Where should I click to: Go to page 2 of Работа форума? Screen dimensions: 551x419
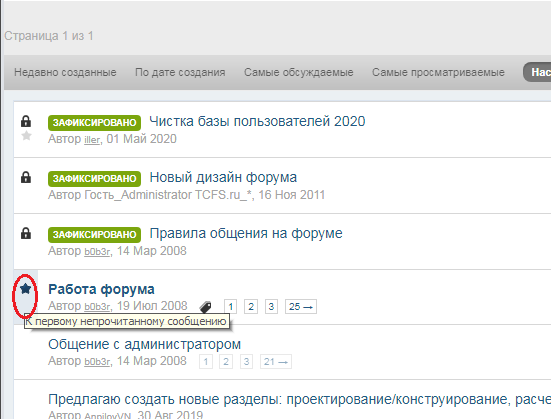(x=251, y=307)
